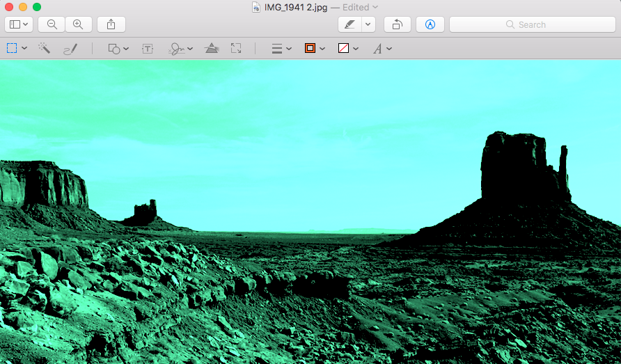Expand the Text Style chevron
The height and width of the screenshot is (364, 621).
389,49
